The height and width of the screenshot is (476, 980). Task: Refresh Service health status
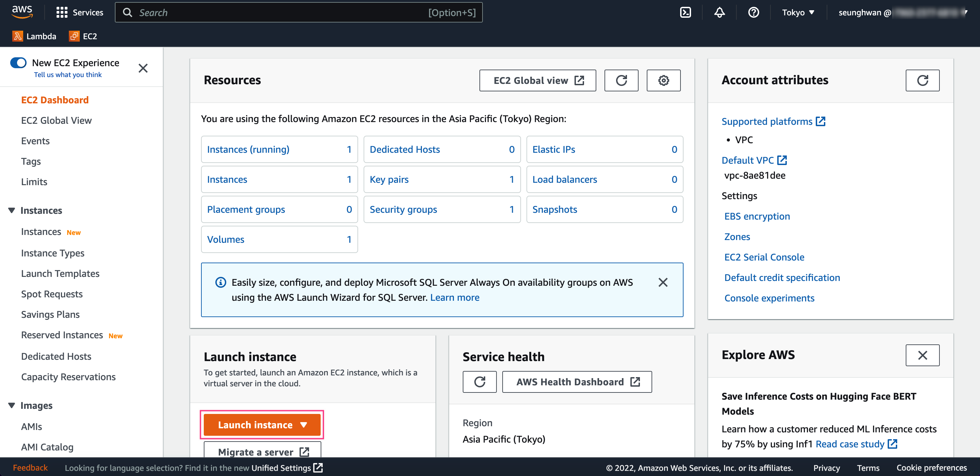479,382
